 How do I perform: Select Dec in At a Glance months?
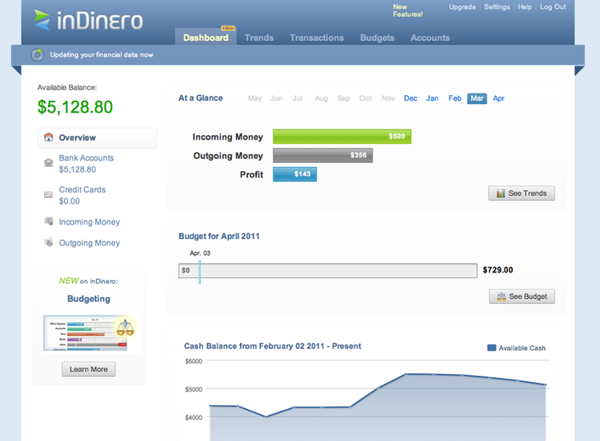[410, 98]
